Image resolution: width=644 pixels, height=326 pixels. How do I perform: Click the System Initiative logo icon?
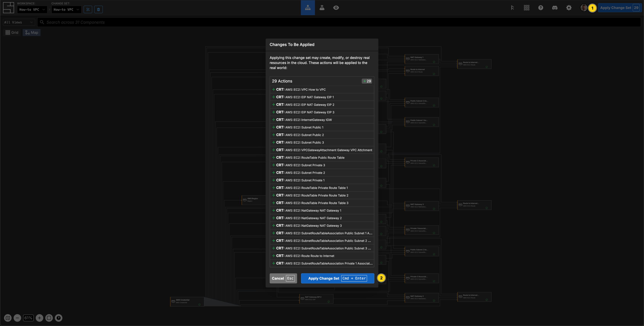point(9,7)
